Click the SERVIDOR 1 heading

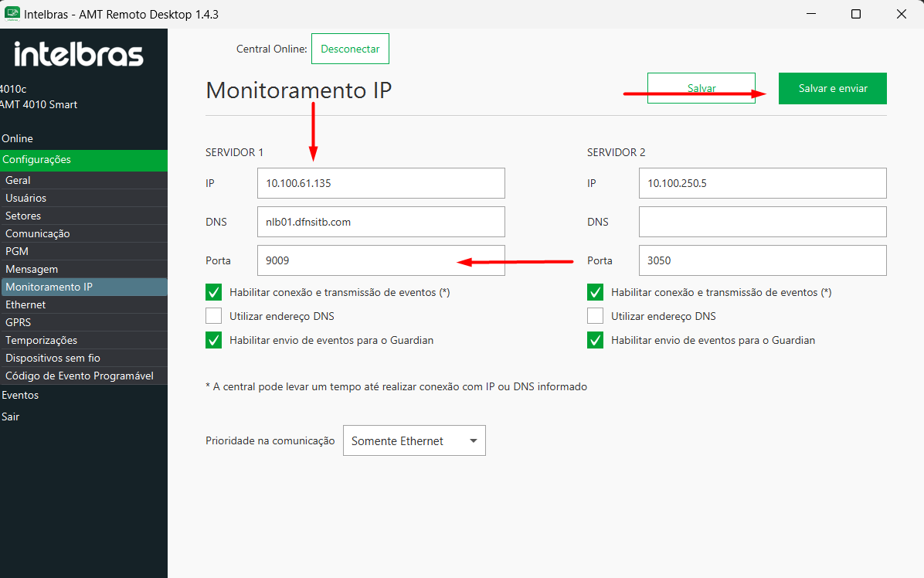click(235, 152)
